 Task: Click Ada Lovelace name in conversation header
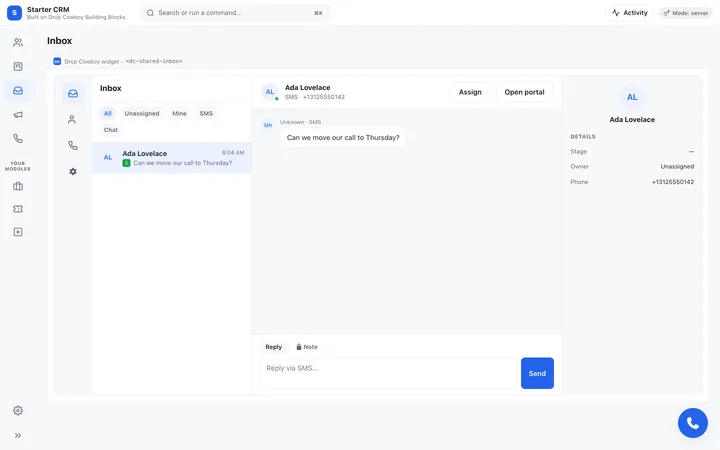308,87
